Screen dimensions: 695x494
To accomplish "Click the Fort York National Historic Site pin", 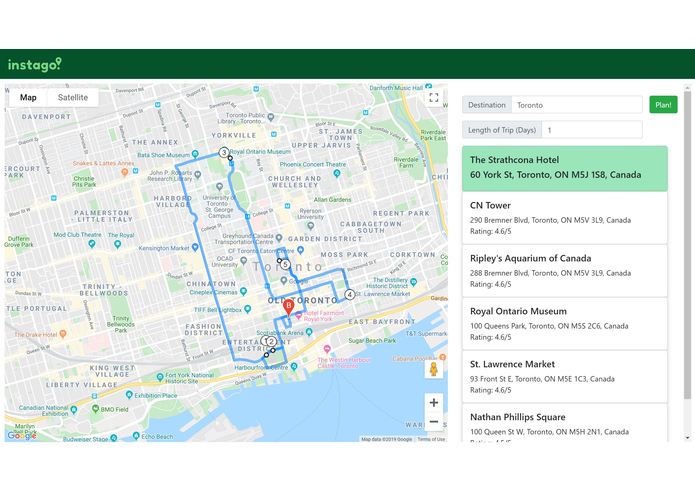I will click(x=160, y=377).
